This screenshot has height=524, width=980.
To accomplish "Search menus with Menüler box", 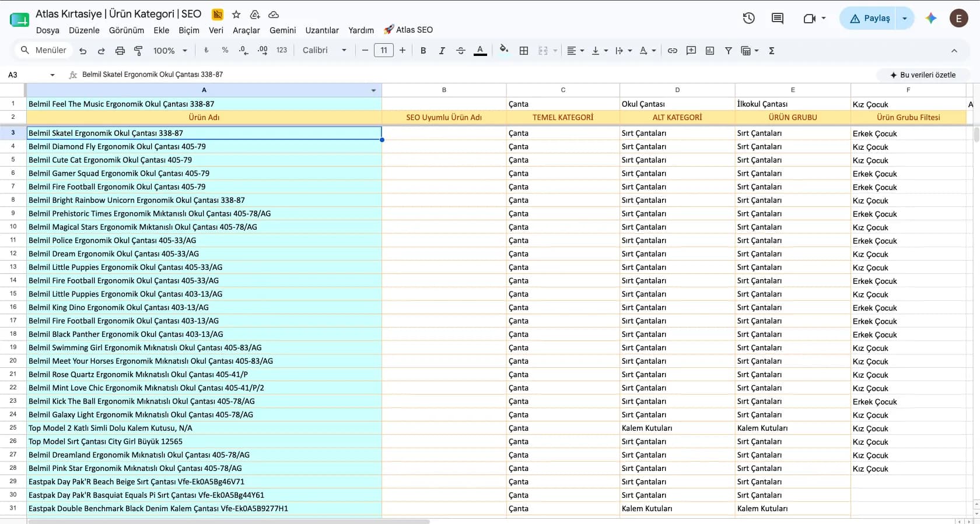I will (44, 51).
